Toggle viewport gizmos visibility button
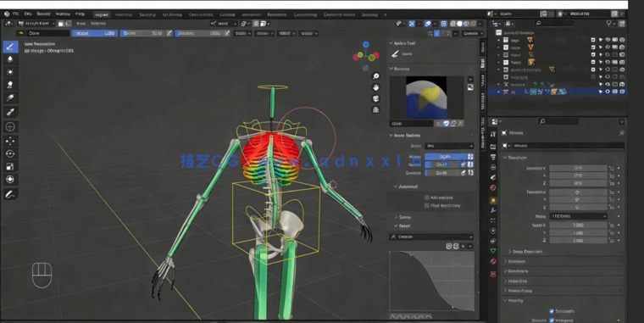Image resolution: width=644 pixels, height=323 pixels. [412, 24]
